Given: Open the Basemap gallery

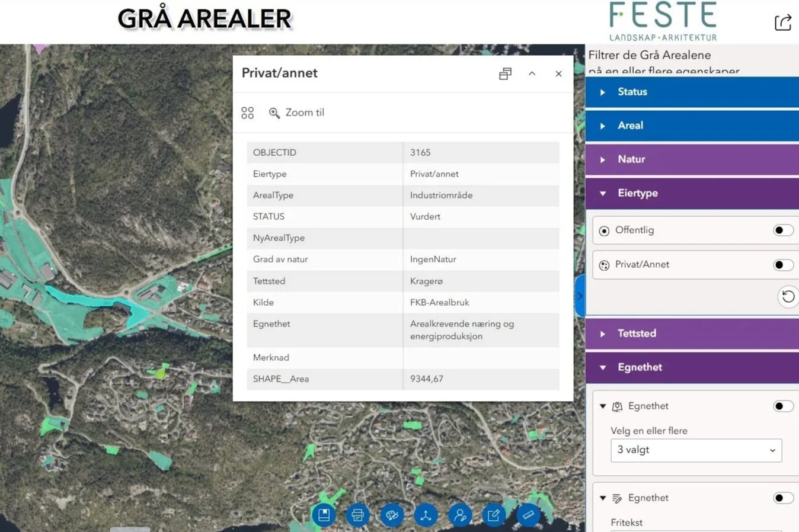Looking at the screenshot, I should pyautogui.click(x=392, y=515).
